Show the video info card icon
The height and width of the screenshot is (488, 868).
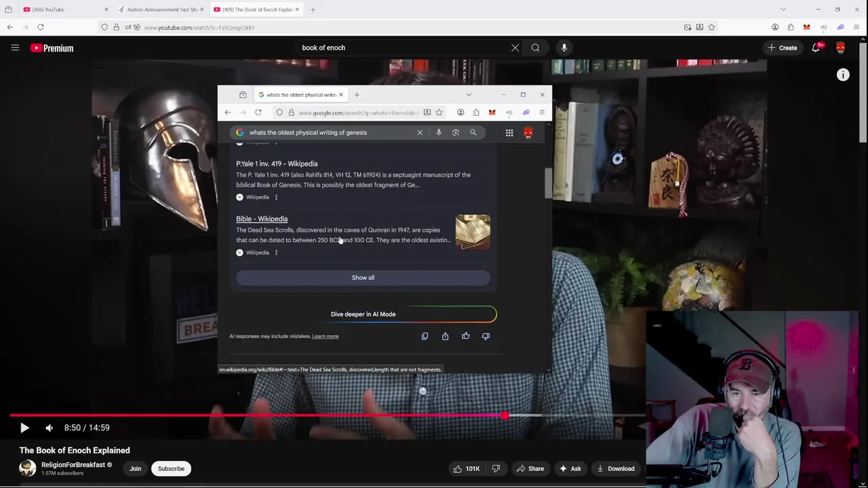843,75
